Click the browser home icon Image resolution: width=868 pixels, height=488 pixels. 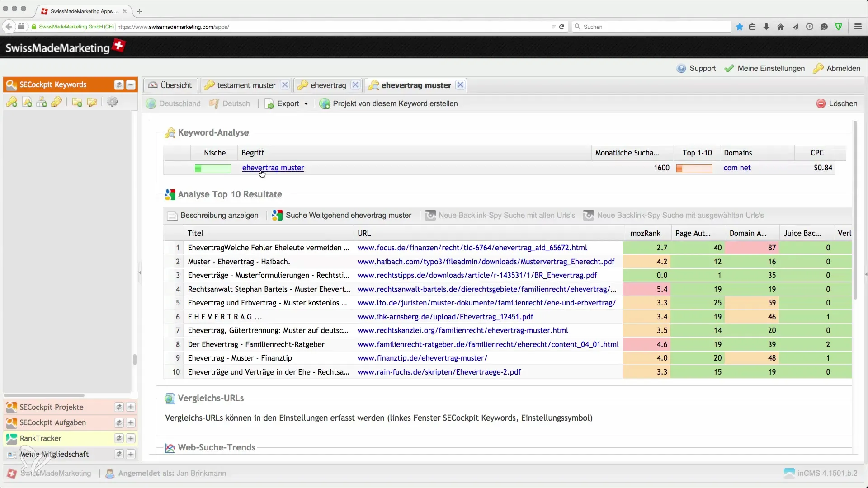(x=781, y=27)
